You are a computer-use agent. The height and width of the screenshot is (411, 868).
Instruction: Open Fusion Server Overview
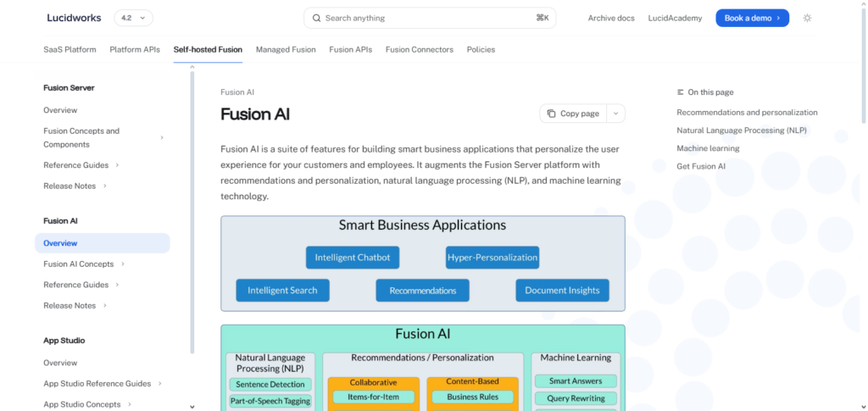pos(60,110)
